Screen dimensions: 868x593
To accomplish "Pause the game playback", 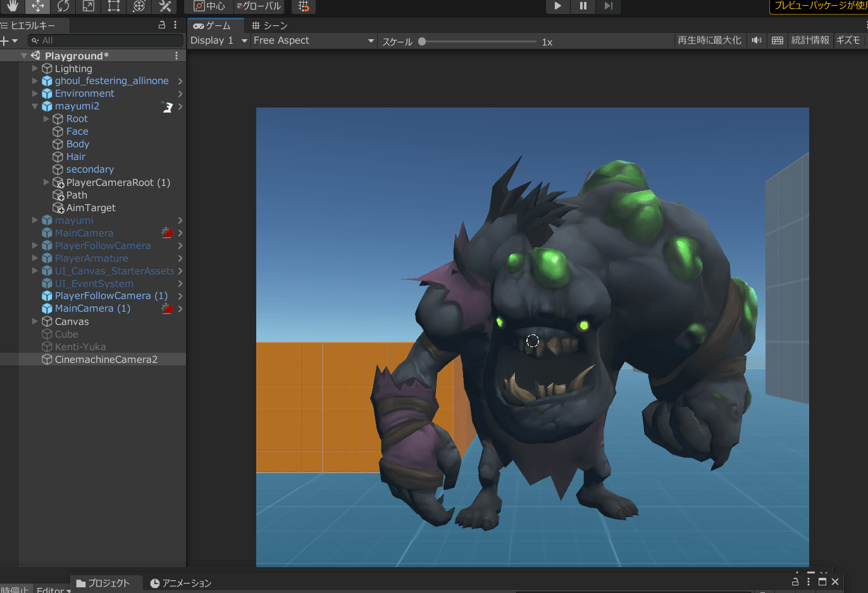I will 583,6.
